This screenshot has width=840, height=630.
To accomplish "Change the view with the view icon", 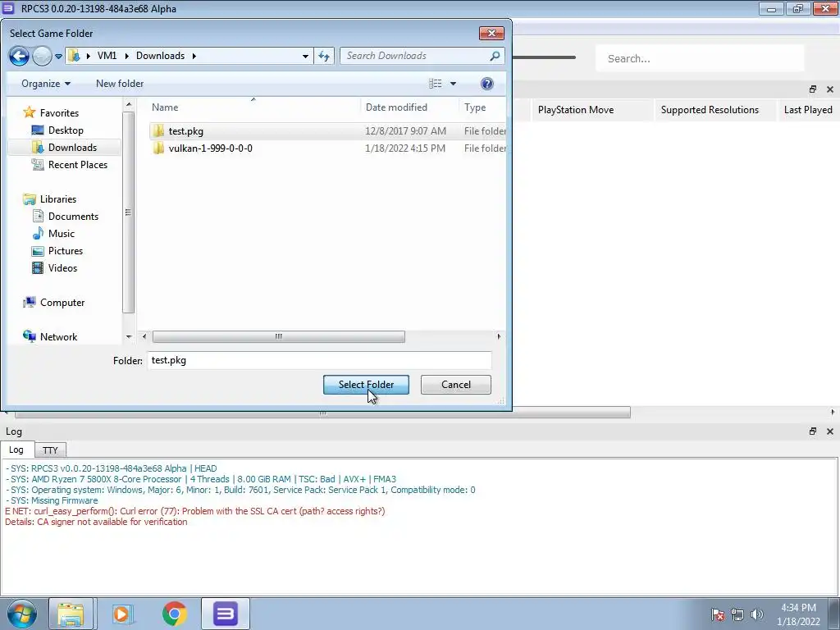I will [x=435, y=84].
